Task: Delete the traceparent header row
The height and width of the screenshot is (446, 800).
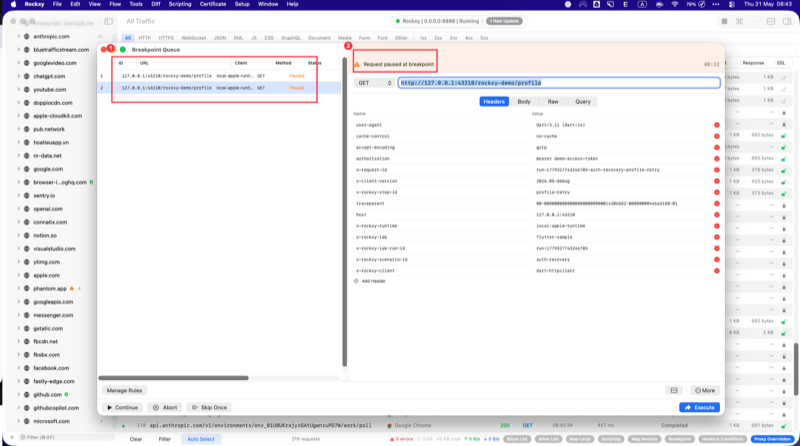Action: pyautogui.click(x=716, y=204)
